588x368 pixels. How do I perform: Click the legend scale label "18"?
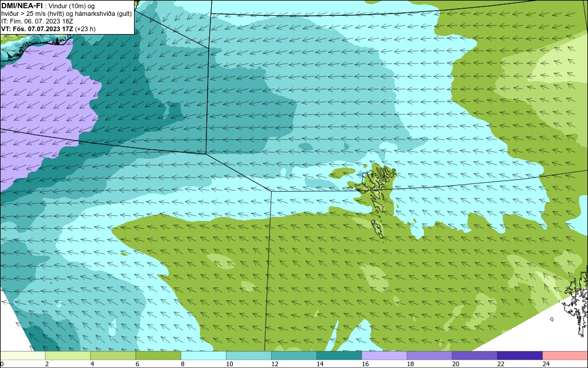coord(410,364)
